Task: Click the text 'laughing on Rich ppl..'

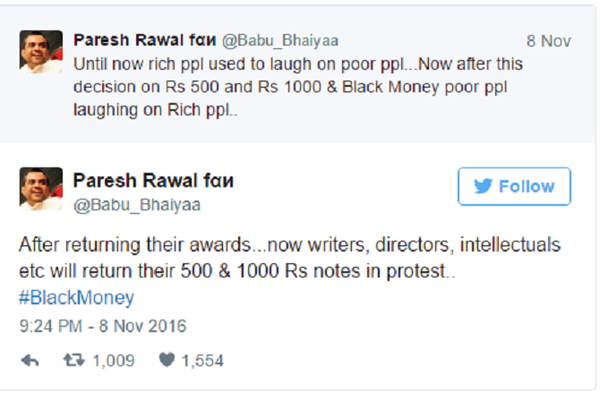Action: coord(155,110)
